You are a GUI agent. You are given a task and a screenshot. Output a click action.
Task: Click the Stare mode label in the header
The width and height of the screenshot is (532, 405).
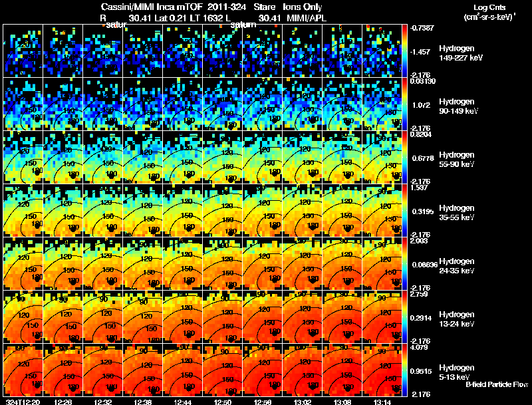[x=264, y=7]
